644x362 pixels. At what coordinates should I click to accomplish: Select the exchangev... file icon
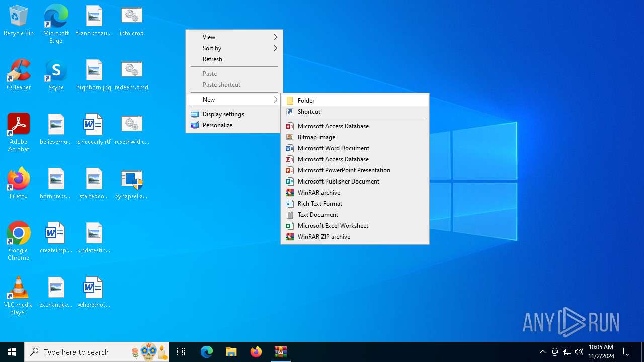[56, 293]
